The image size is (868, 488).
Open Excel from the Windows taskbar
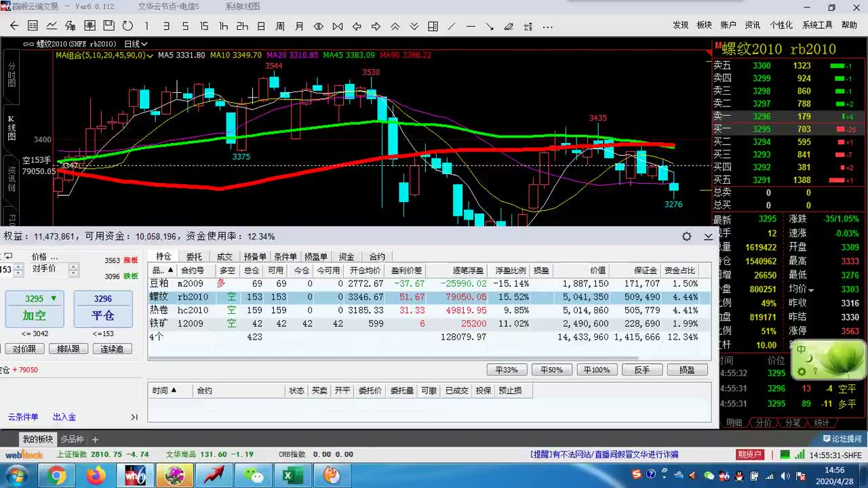click(x=292, y=475)
